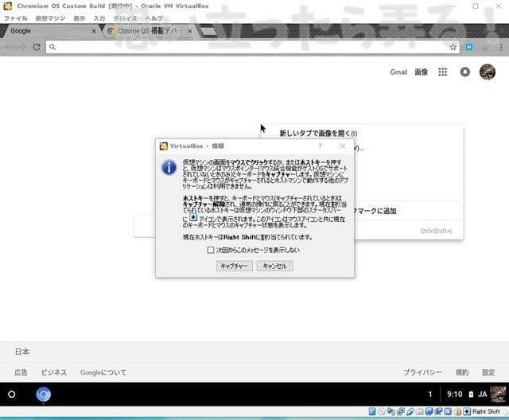Close the VirtualBox information dialog
Viewport: 509px width, 420px height.
click(x=342, y=146)
